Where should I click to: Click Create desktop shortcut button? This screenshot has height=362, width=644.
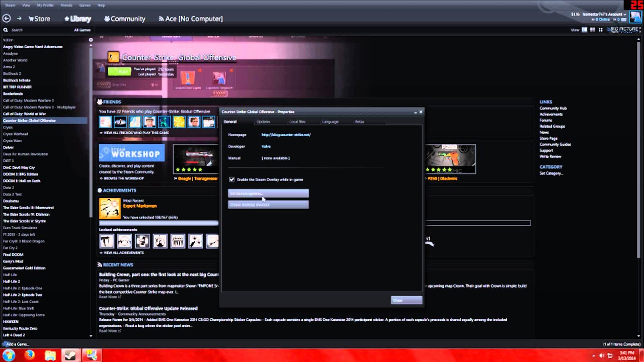[268, 205]
